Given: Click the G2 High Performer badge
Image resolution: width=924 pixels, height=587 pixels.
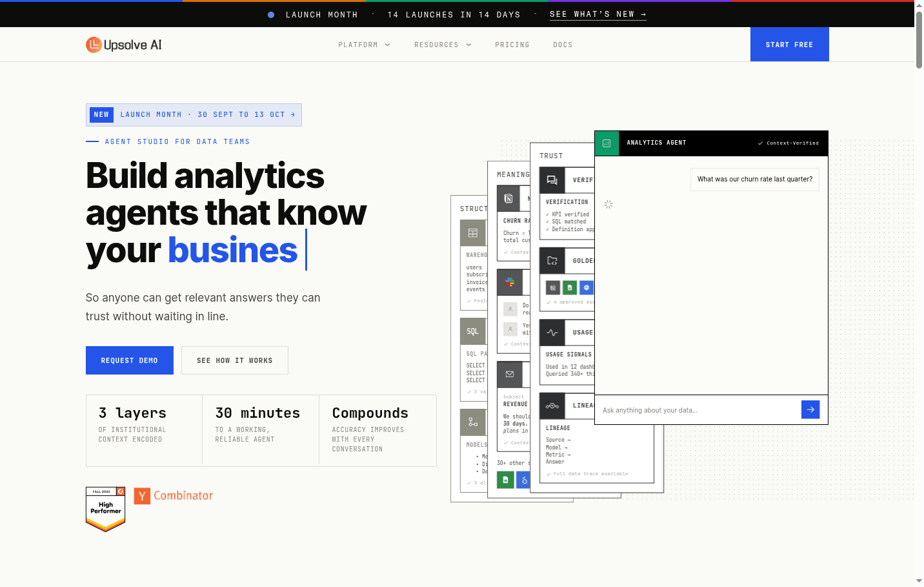Looking at the screenshot, I should 106,509.
